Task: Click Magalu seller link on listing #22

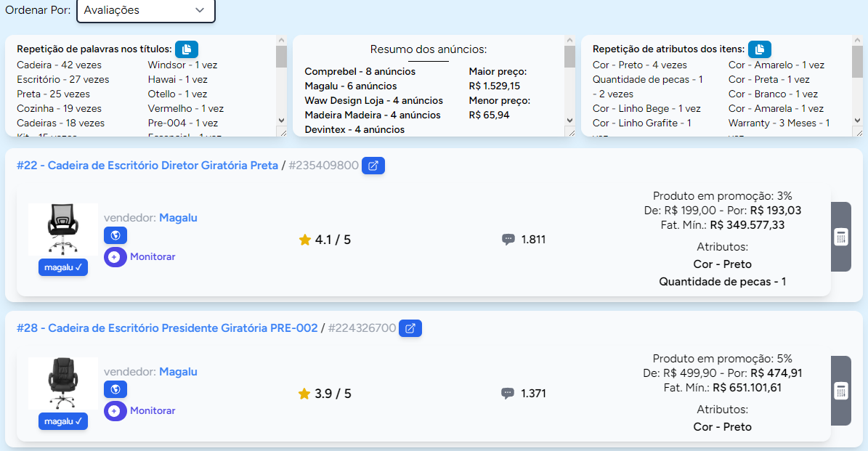Action: point(178,218)
